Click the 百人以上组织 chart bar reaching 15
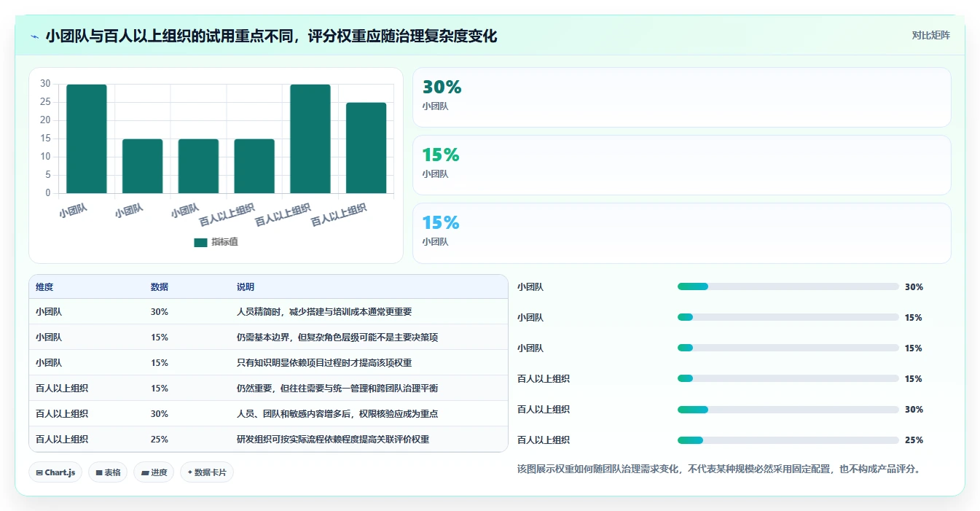The width and height of the screenshot is (980, 511). [254, 166]
